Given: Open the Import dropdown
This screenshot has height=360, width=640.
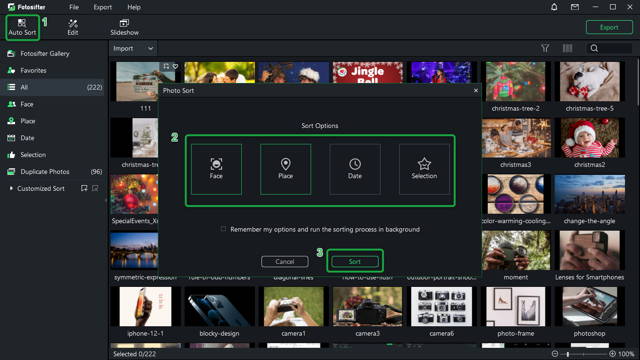Looking at the screenshot, I should pos(133,48).
